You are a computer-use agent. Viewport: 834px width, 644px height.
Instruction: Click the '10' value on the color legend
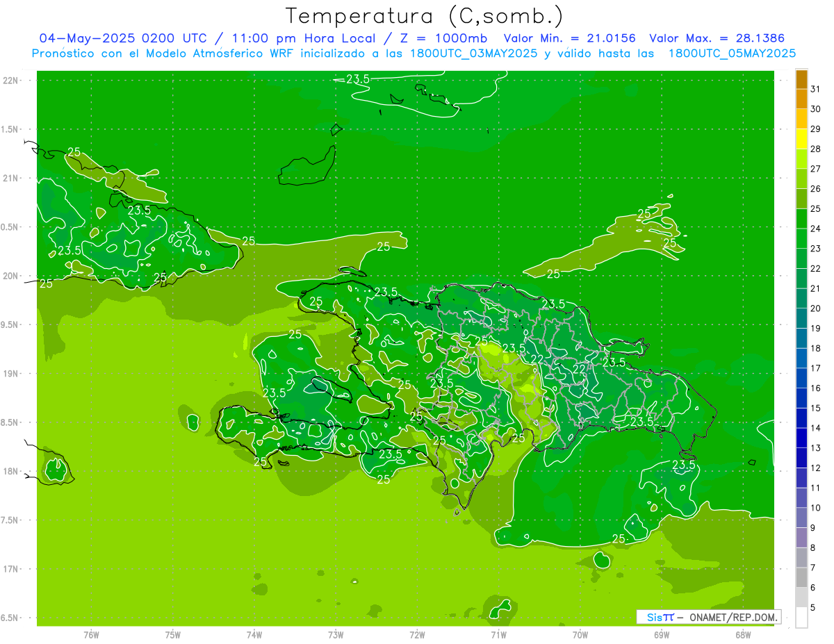(816, 508)
